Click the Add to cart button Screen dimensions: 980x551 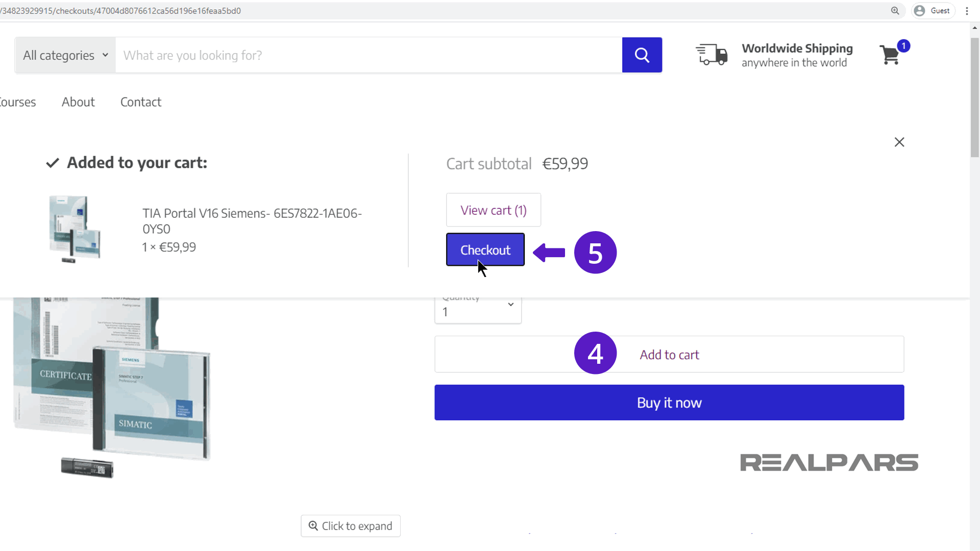pyautogui.click(x=669, y=354)
